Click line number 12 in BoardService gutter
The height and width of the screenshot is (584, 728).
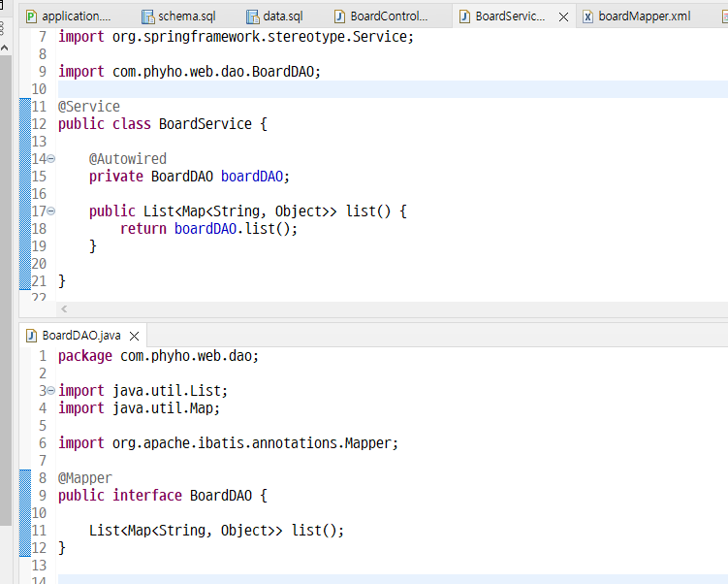[x=39, y=124]
